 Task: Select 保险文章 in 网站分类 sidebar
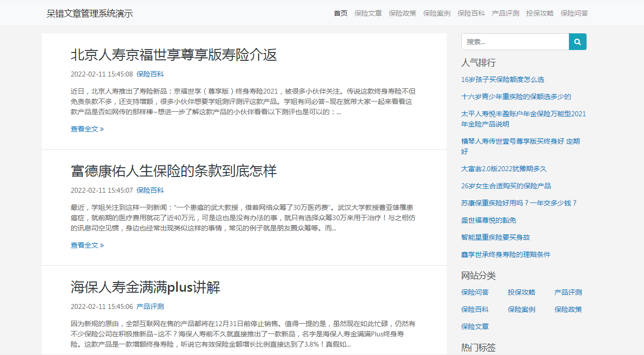tap(475, 327)
